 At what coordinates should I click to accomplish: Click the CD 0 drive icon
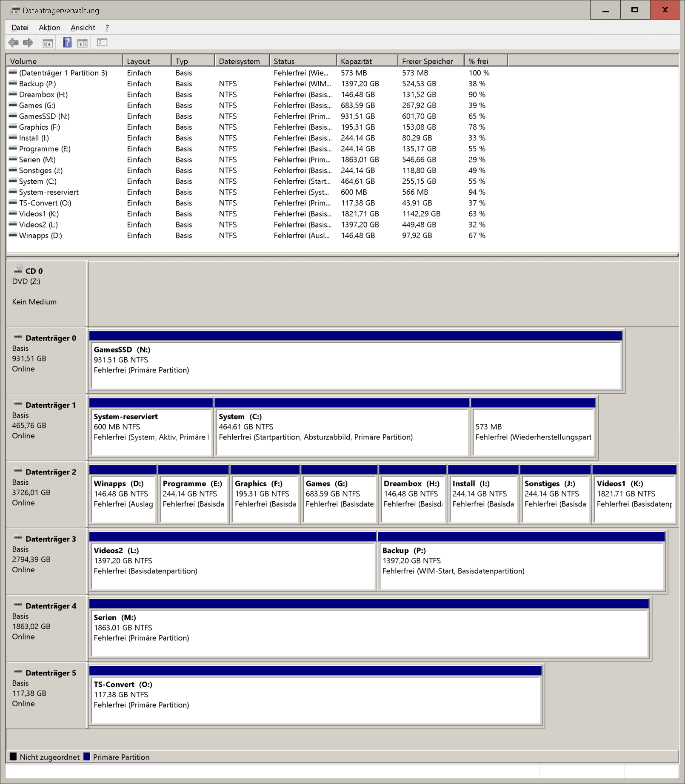[18, 268]
